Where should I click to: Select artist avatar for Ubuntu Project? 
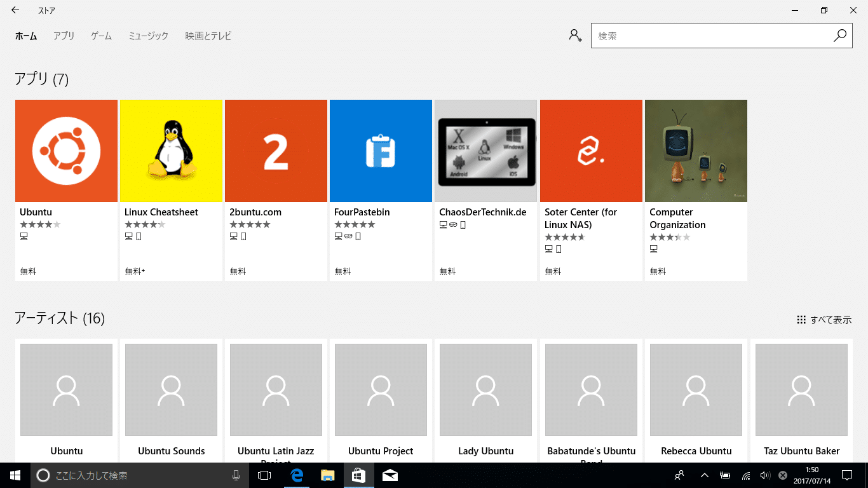tap(381, 390)
